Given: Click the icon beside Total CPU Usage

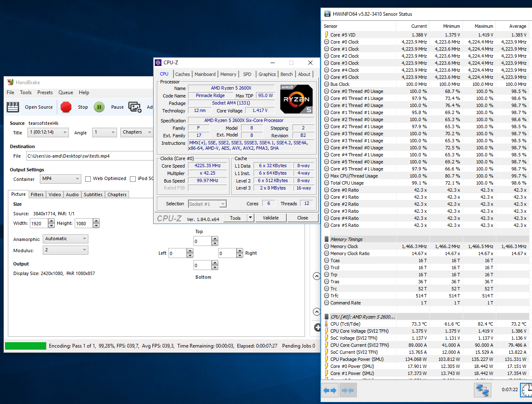Looking at the screenshot, I should point(327,183).
